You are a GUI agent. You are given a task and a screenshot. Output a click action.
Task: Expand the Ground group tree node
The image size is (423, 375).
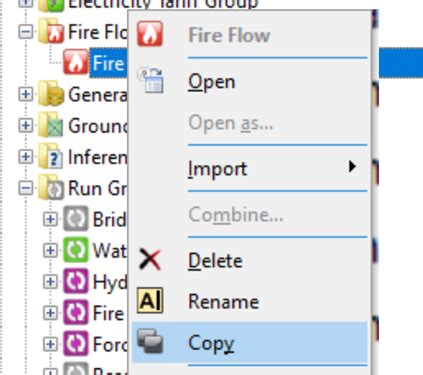(26, 126)
